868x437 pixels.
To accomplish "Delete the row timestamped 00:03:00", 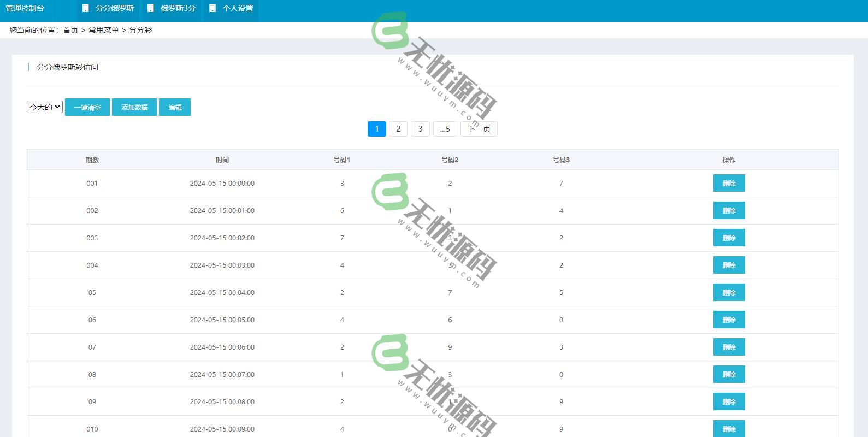I will [729, 265].
